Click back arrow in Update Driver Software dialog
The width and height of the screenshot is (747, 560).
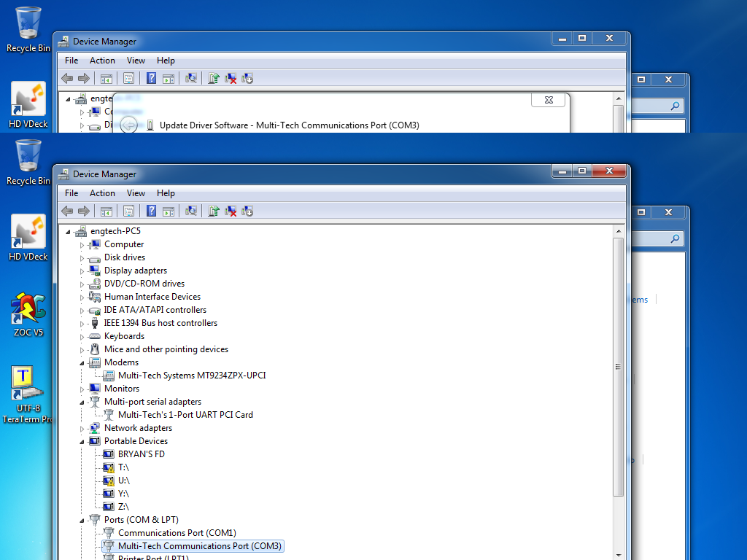[x=128, y=125]
